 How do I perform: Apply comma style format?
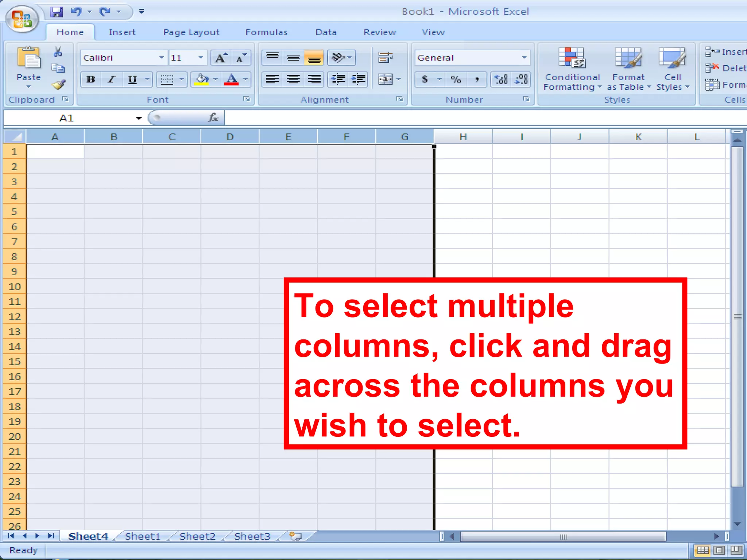477,79
